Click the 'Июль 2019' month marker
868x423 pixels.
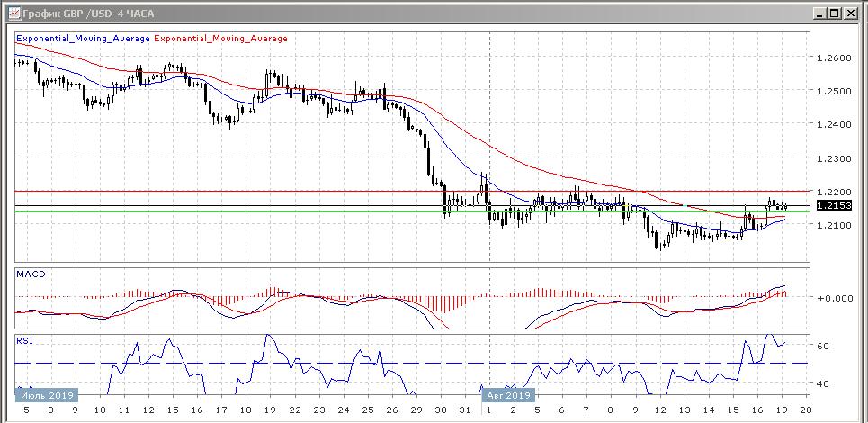[46, 394]
